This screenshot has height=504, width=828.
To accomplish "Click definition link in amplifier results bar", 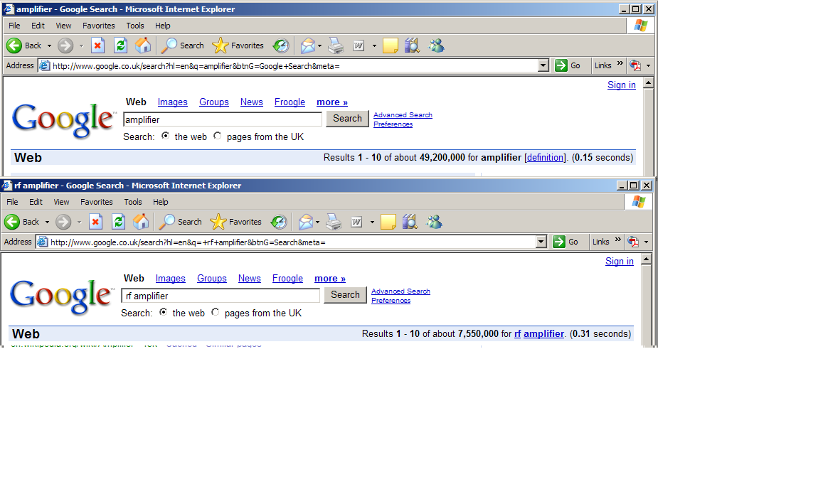I will pos(545,157).
